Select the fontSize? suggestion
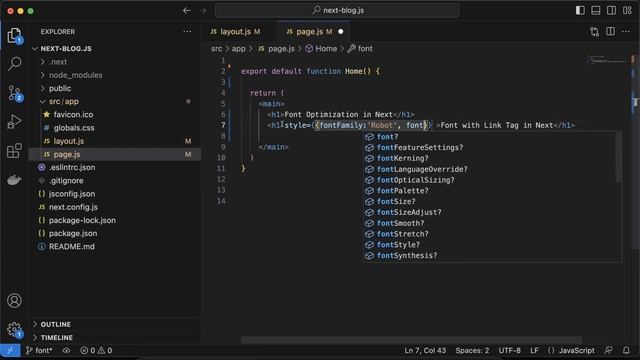640x360 pixels. [492, 202]
